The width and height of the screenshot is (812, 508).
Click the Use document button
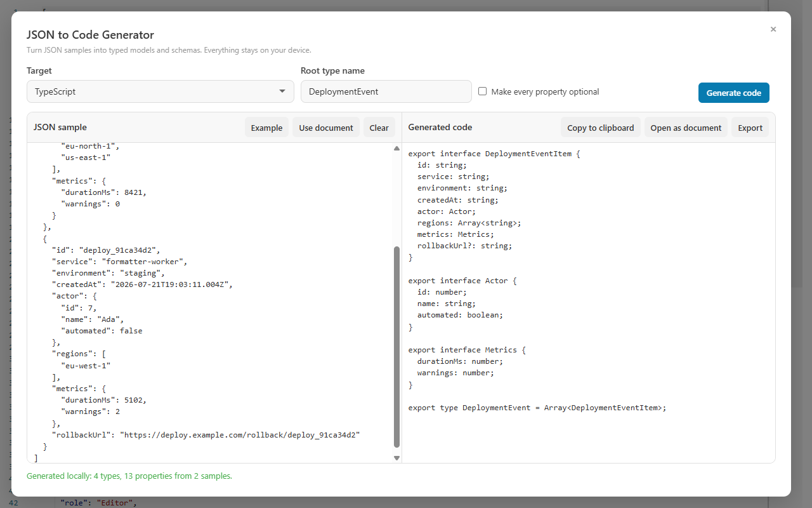click(326, 128)
